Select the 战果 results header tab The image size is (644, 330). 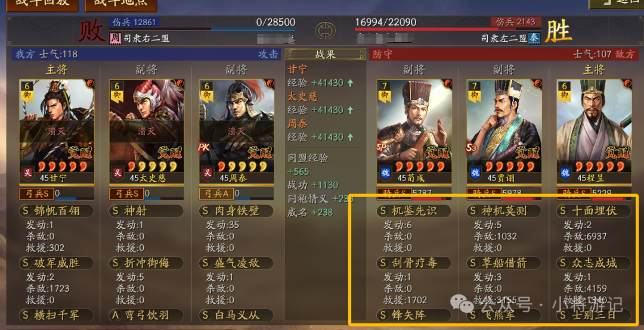click(326, 54)
